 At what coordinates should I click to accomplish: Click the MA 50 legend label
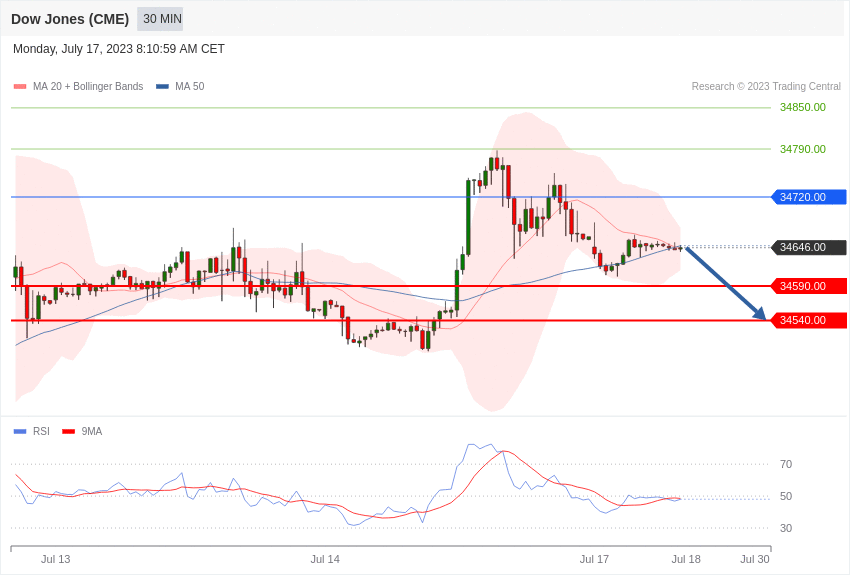[x=190, y=87]
